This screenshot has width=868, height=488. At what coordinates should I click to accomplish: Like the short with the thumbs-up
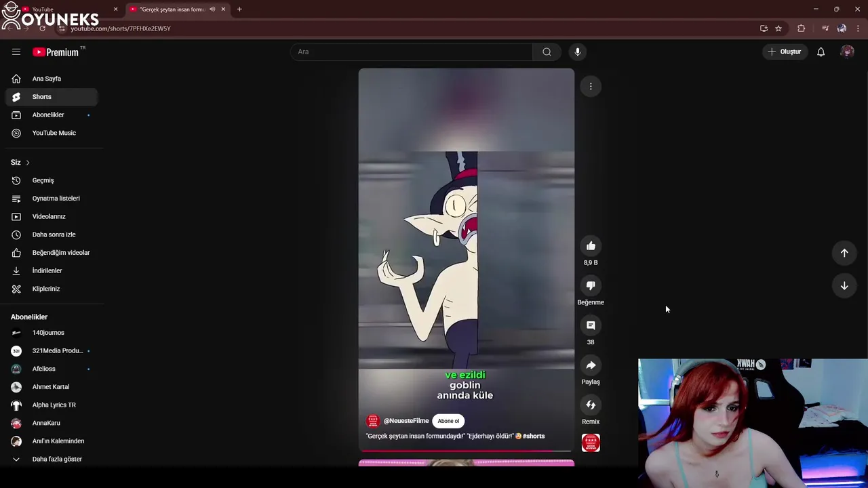pyautogui.click(x=591, y=246)
